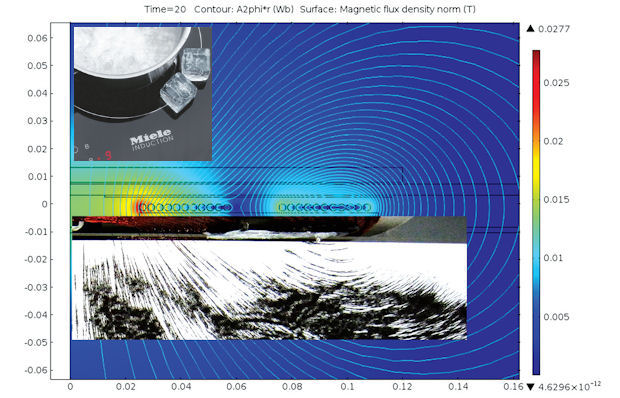Click the maximum value label 0.0277
620x398 pixels.
(554, 29)
